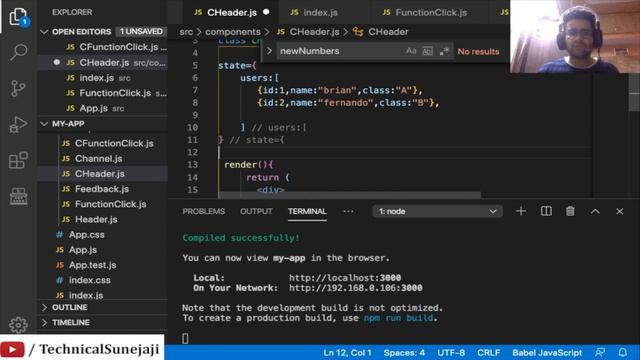Click the 'src' breadcrumb segment

pos(186,32)
